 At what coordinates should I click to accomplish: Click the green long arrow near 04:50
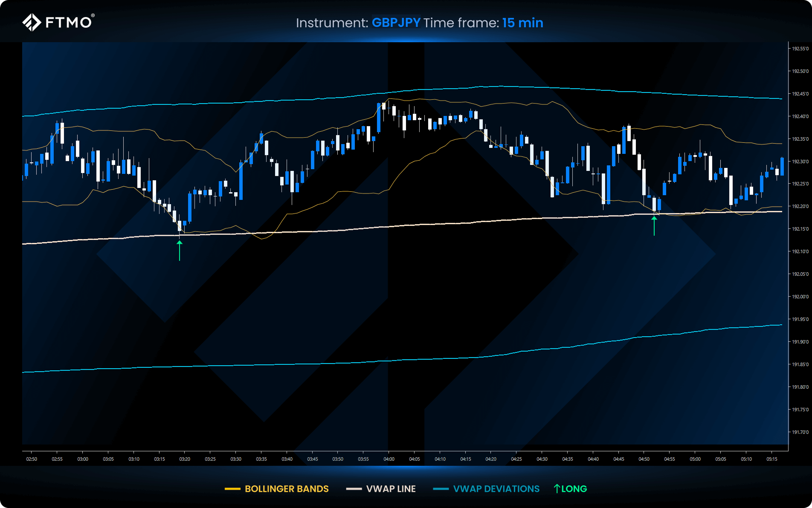click(x=654, y=225)
